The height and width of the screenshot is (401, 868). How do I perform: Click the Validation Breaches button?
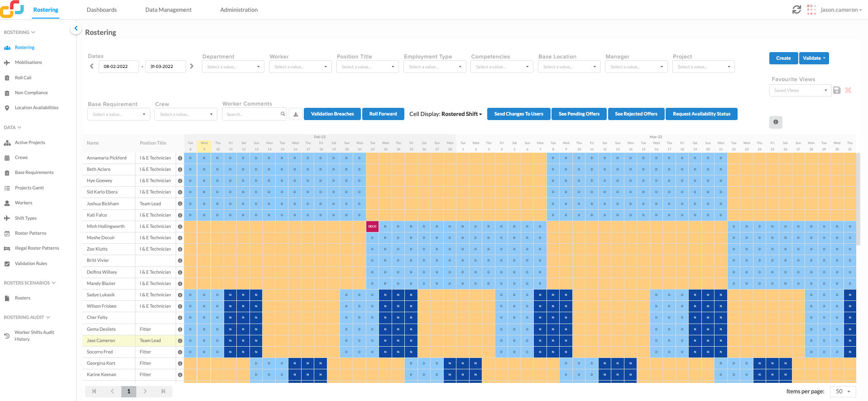pos(332,114)
